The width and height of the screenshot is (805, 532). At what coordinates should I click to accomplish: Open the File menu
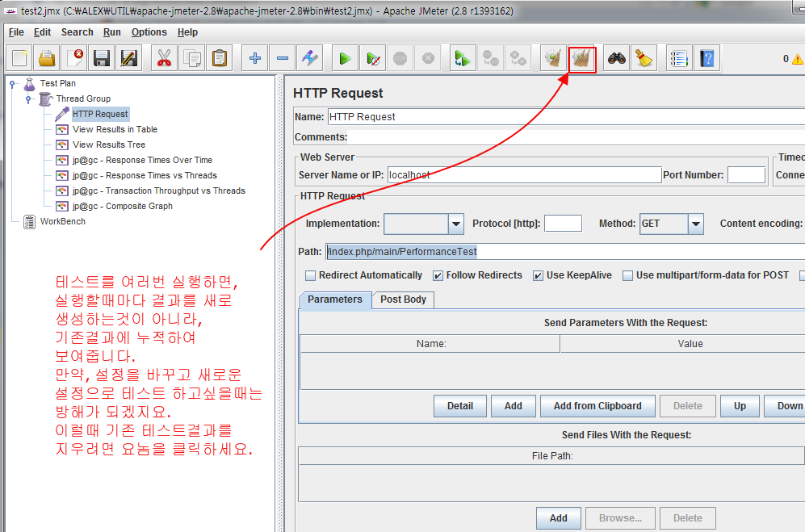tap(16, 32)
